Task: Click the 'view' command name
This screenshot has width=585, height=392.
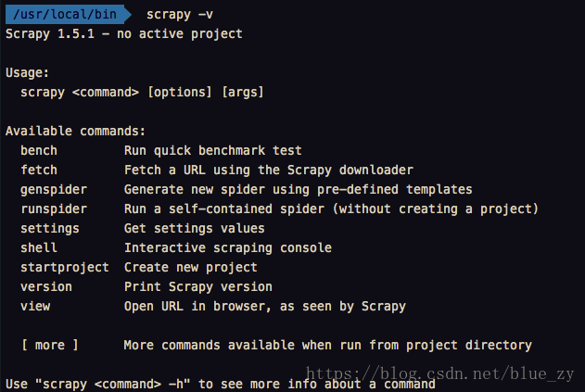Action: [35, 306]
